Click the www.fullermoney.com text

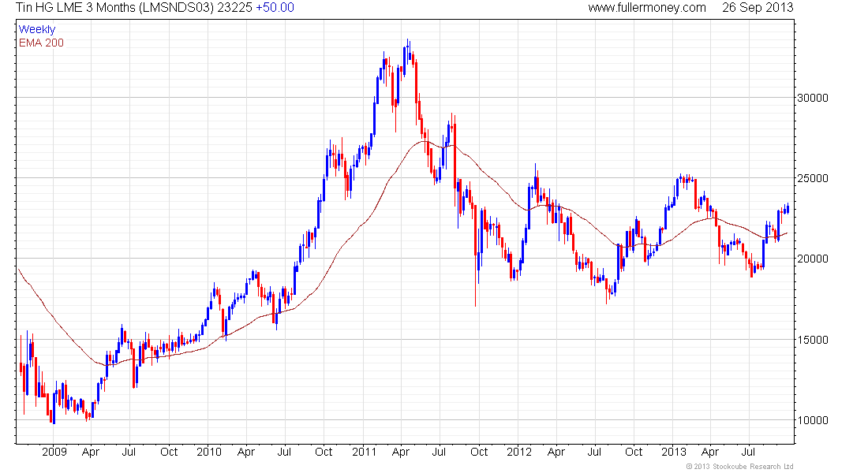pos(647,8)
